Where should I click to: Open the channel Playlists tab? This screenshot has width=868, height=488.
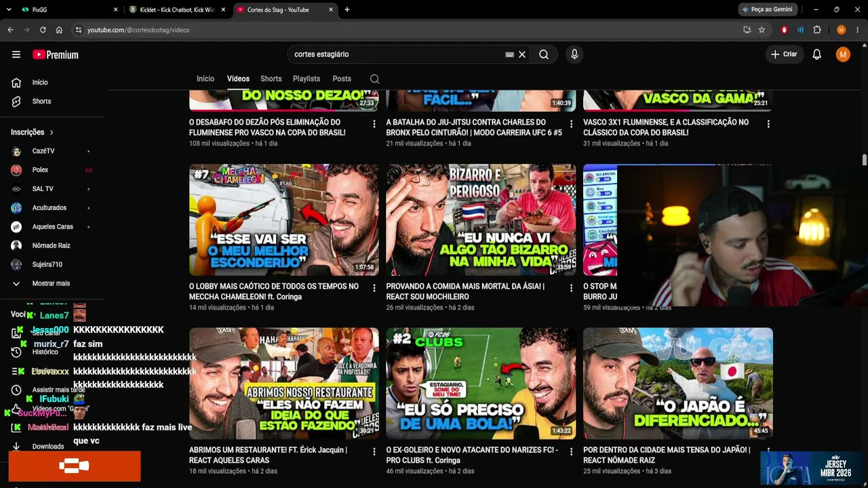[307, 79]
